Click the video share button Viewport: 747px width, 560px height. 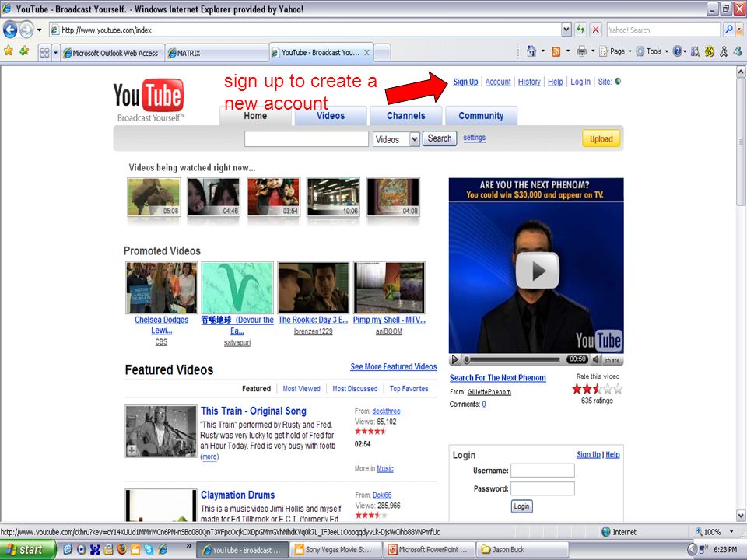[x=612, y=360]
